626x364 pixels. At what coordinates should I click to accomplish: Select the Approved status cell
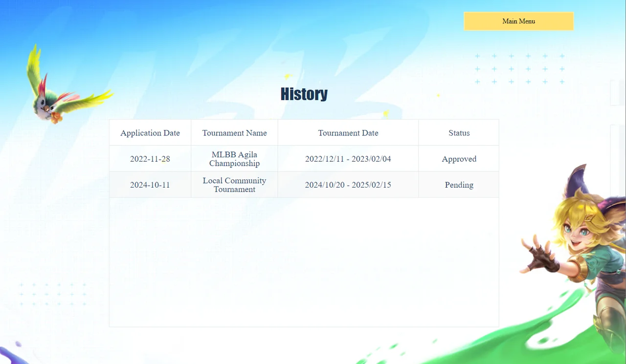click(459, 159)
